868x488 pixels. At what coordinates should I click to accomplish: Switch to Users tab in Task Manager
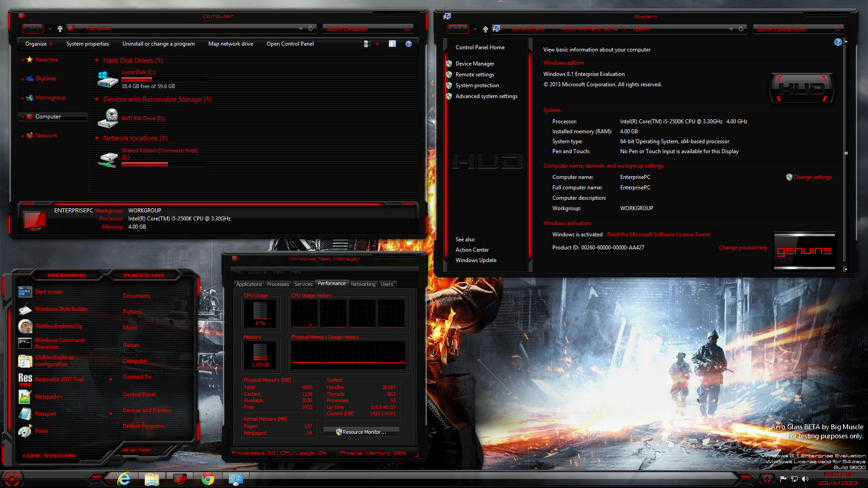pos(387,284)
